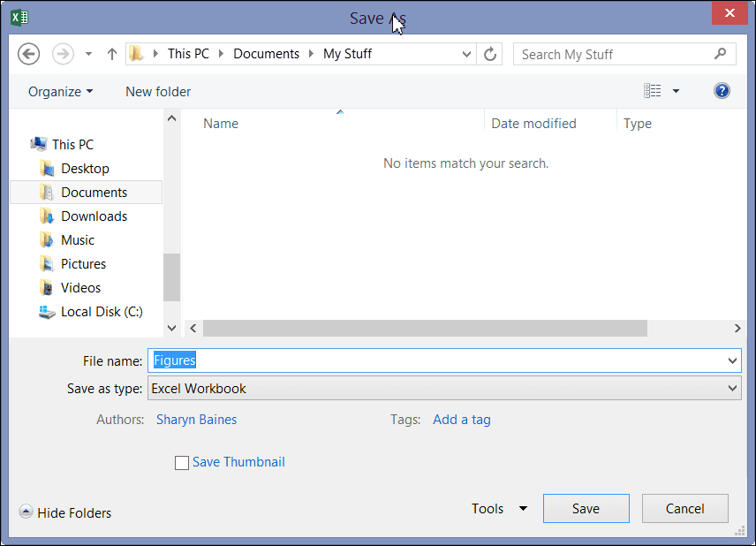Expand the views options dropdown arrow
Viewport: 756px width, 546px height.
(x=674, y=91)
